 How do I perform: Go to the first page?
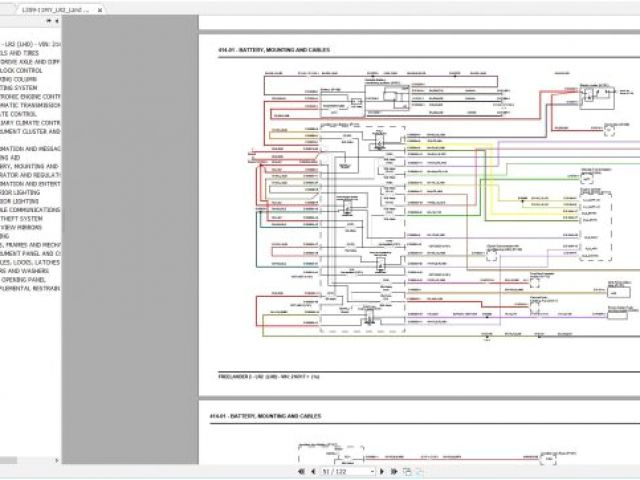point(303,471)
